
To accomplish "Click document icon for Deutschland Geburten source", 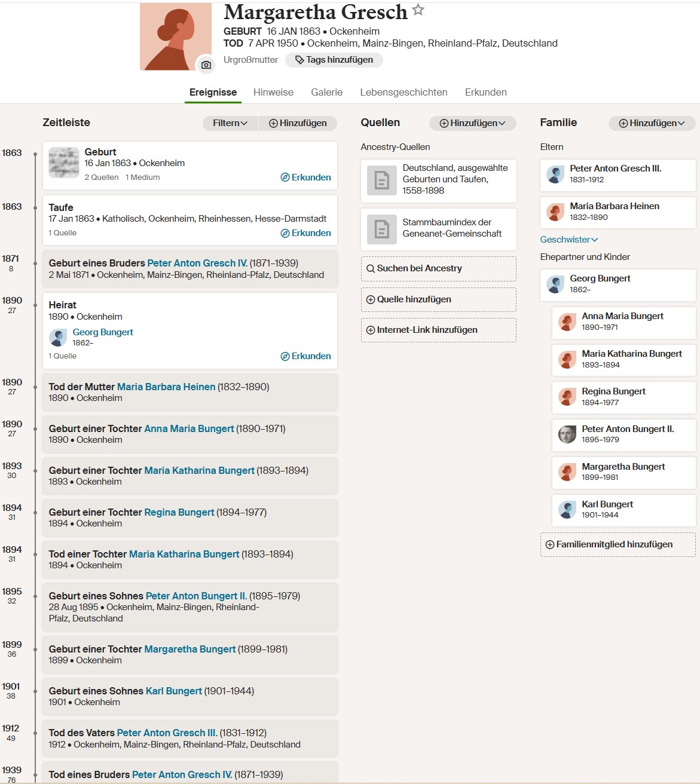I will 381,180.
